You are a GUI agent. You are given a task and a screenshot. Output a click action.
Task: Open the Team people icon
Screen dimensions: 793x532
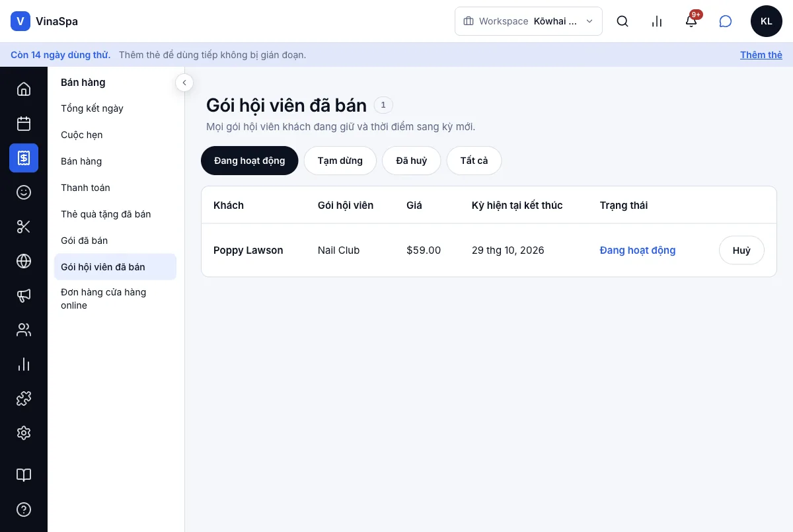[x=24, y=330]
